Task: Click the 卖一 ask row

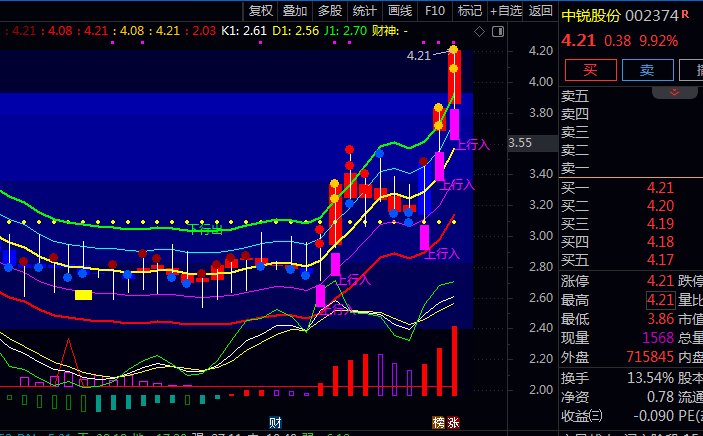Action: [x=631, y=169]
